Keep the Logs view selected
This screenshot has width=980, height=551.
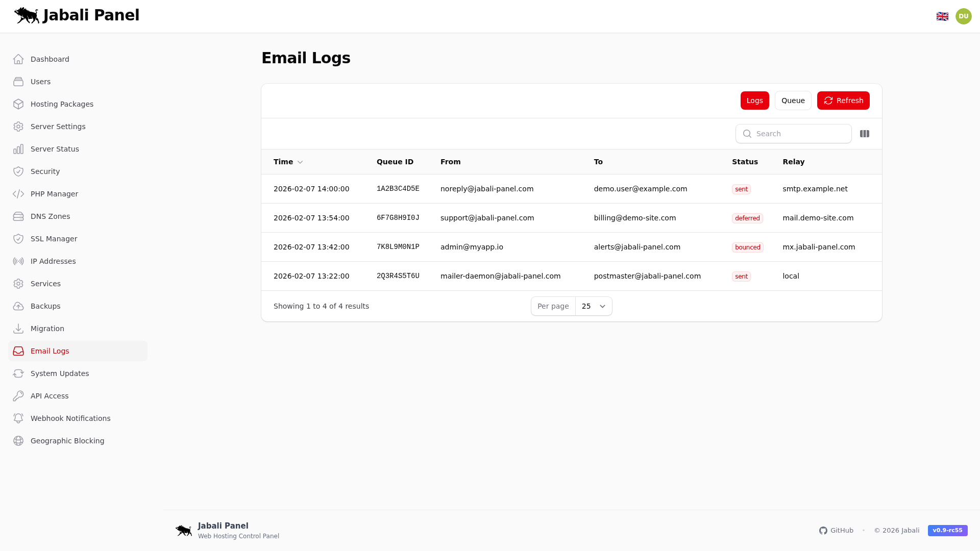754,100
